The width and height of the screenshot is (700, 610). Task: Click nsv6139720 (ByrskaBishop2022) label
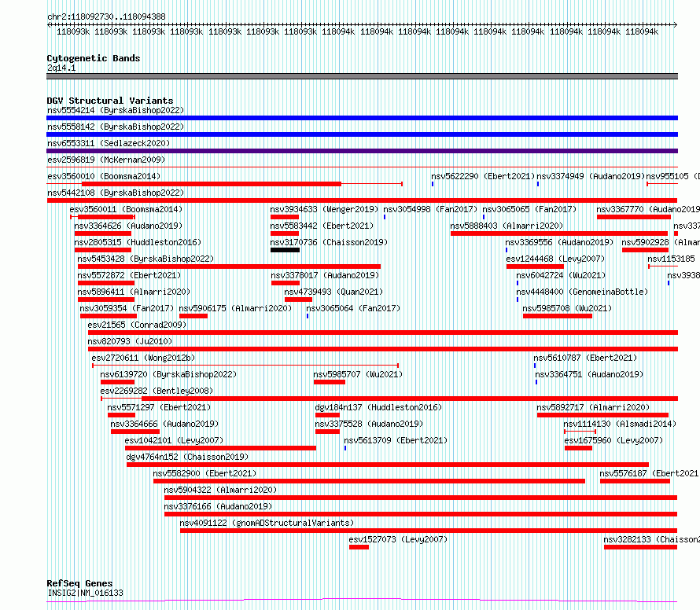pyautogui.click(x=168, y=374)
